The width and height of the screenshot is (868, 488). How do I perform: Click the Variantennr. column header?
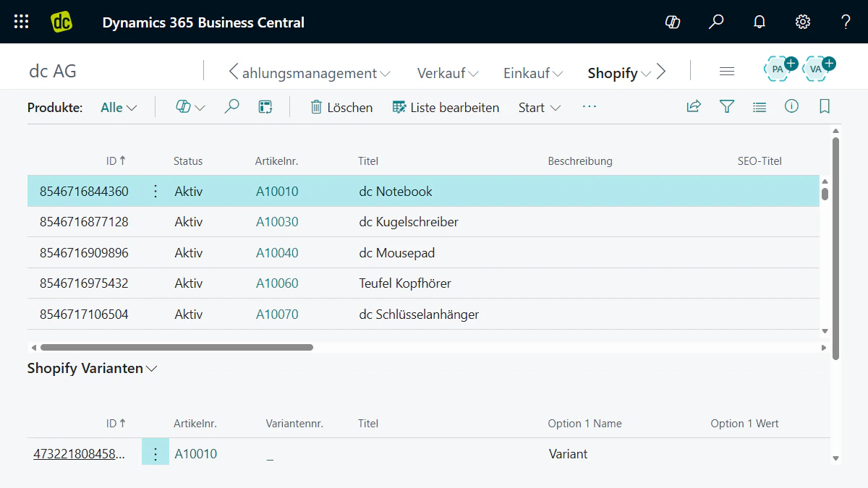point(294,424)
